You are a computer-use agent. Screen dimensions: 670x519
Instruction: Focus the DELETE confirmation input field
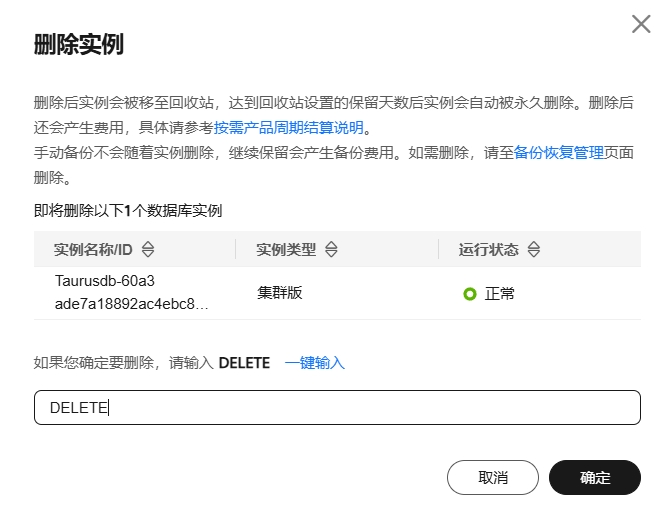point(337,408)
